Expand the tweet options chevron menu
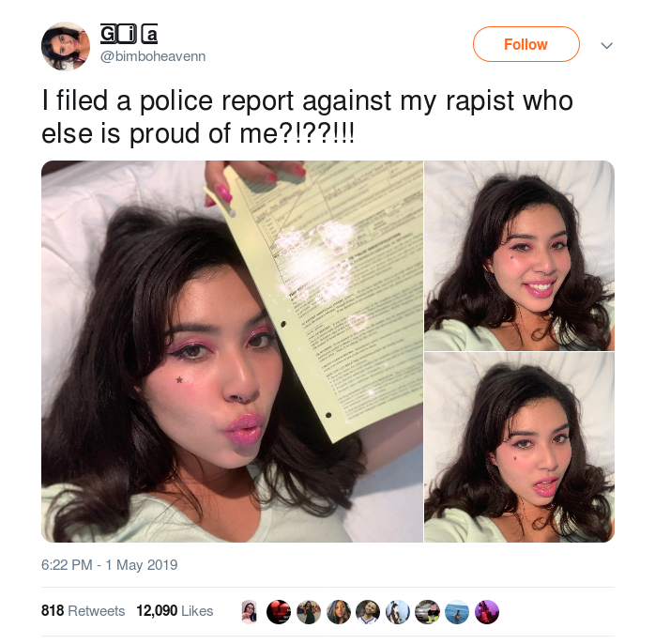 click(x=606, y=45)
